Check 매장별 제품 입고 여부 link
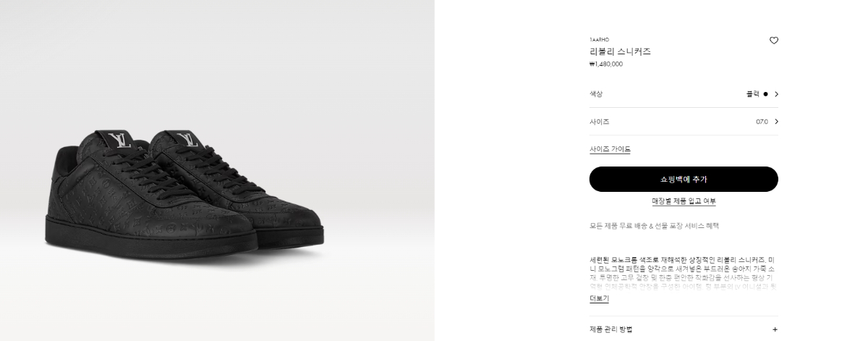The image size is (868, 341). click(684, 201)
